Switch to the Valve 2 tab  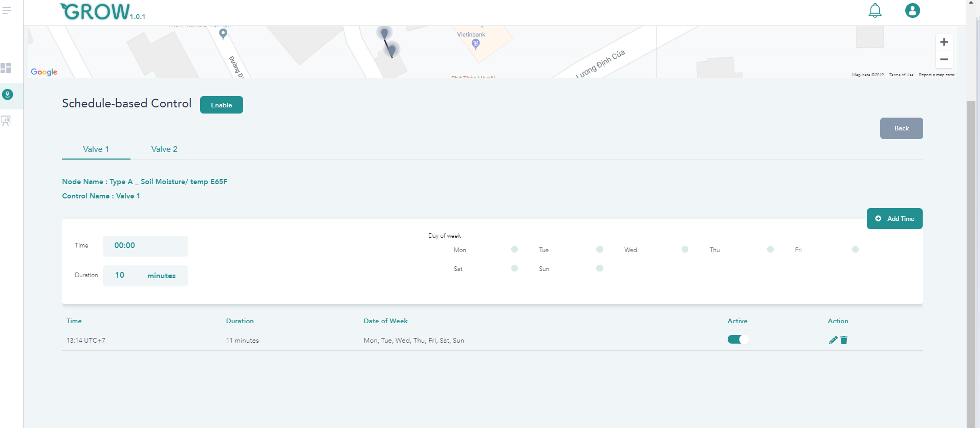[x=164, y=149]
